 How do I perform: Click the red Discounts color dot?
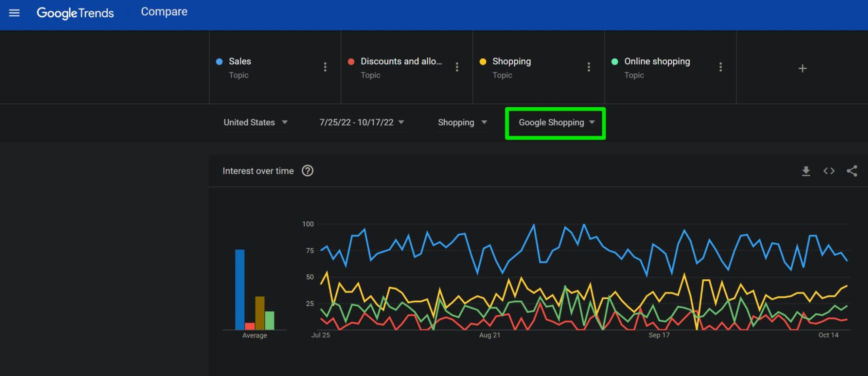coord(351,62)
